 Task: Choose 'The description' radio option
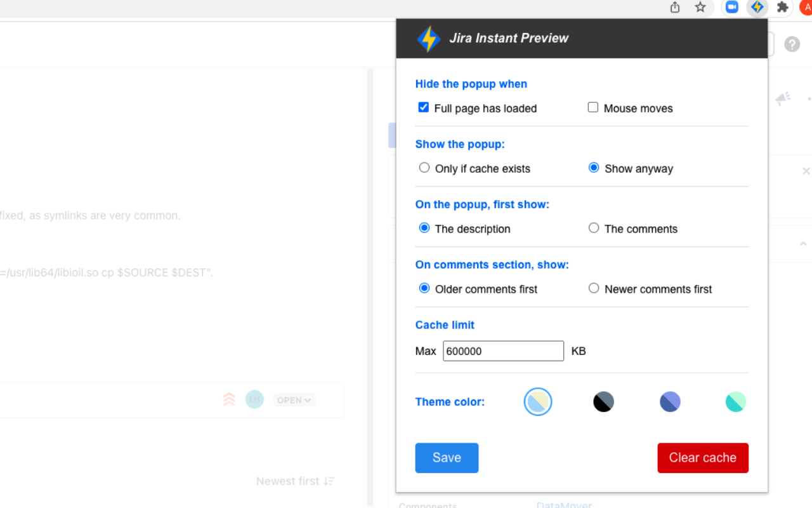[424, 228]
